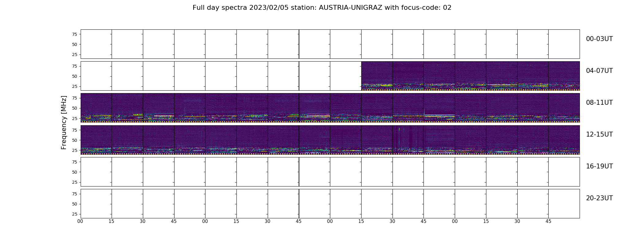
Task: Select first colored tile in 04-07UT row
Action: click(x=377, y=76)
